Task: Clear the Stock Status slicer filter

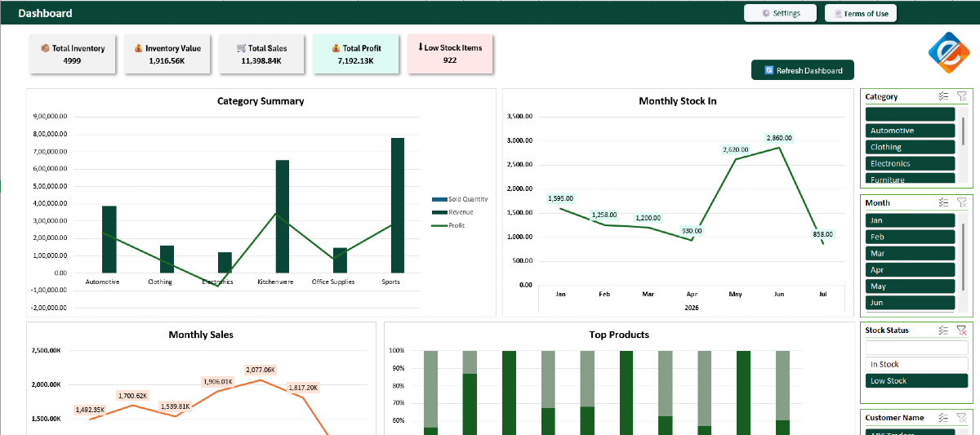Action: [x=962, y=331]
